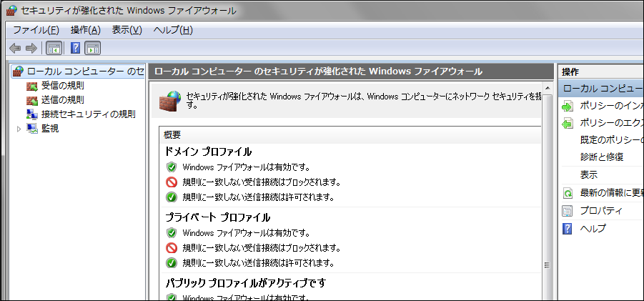Click ポリシーのインポート action link

point(612,106)
